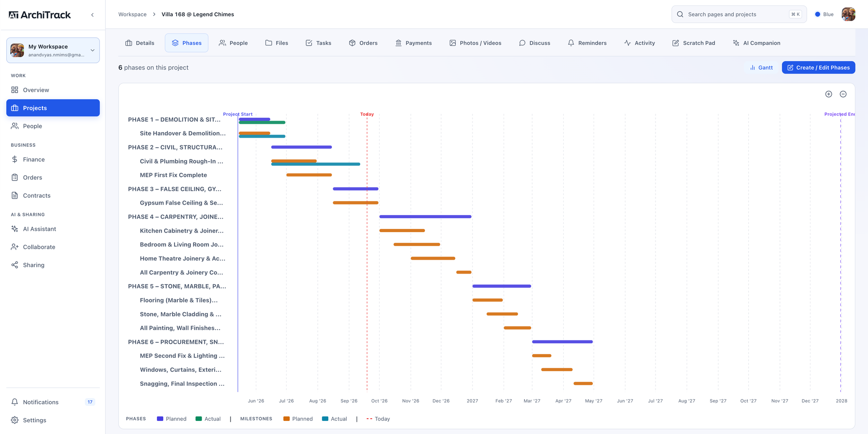Viewport: 868px width, 434px height.
Task: Open the Contracts page
Action: [53, 196]
